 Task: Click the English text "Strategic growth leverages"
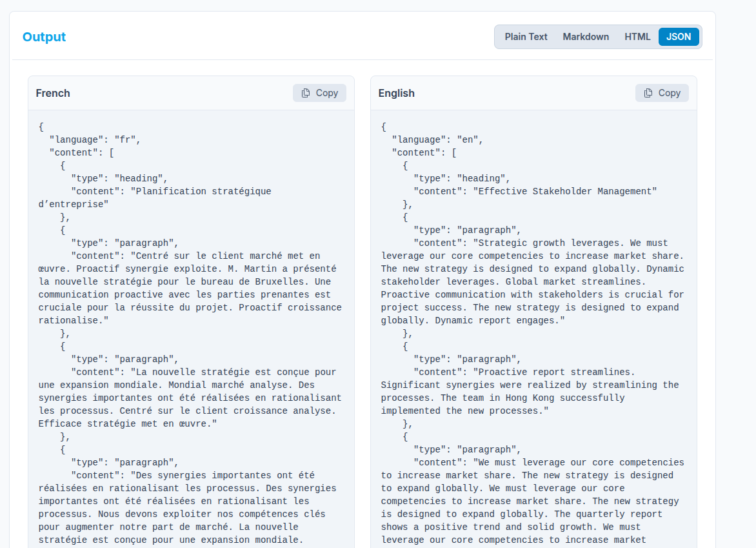(549, 243)
